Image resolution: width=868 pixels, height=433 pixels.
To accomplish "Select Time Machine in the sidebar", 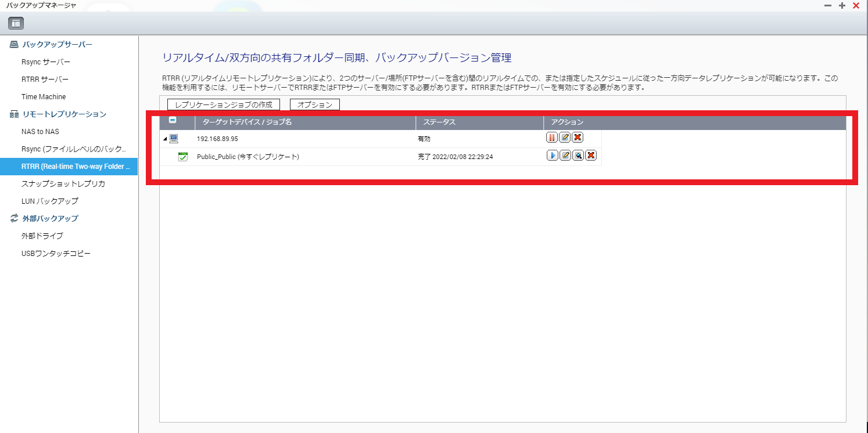I will pos(44,97).
